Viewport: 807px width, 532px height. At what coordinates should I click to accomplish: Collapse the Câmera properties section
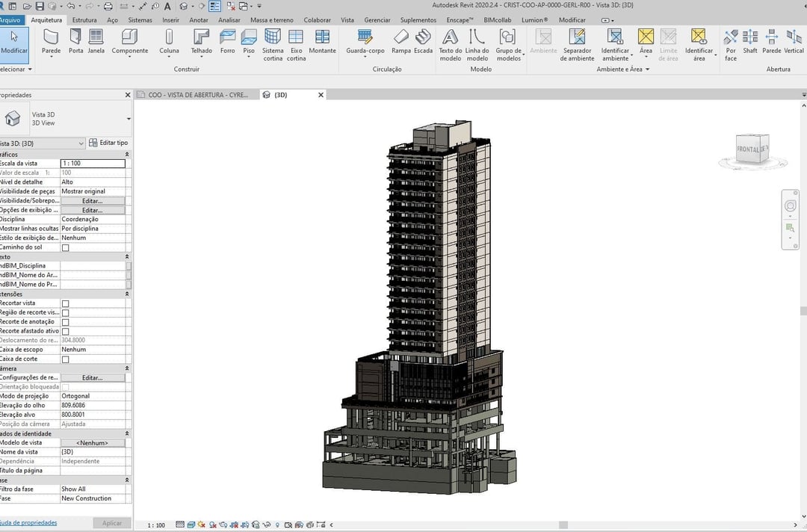pyautogui.click(x=126, y=368)
